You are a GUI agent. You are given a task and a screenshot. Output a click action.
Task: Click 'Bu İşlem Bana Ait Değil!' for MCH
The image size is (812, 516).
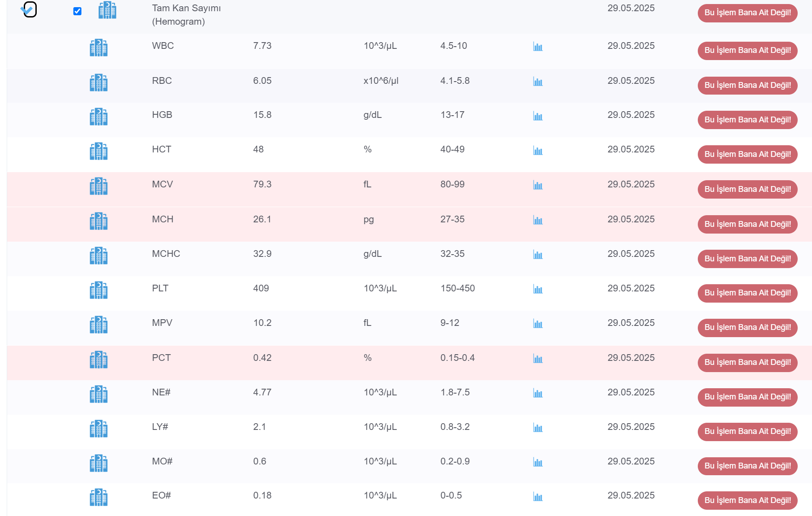tap(748, 224)
